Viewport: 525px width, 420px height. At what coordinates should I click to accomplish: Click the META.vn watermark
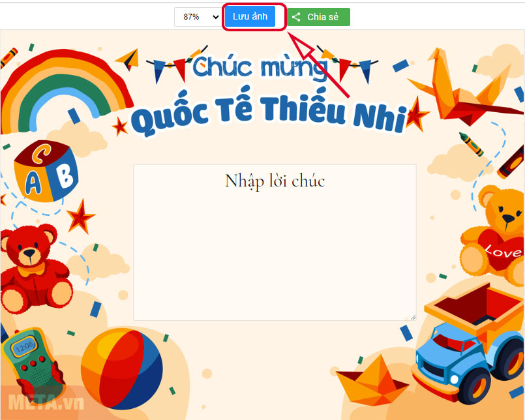pyautogui.click(x=46, y=402)
